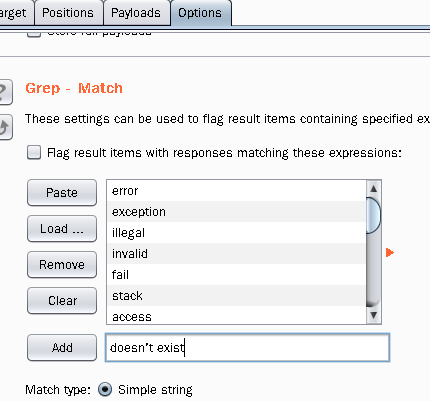Switch to the Positions tab

pyautogui.click(x=68, y=13)
